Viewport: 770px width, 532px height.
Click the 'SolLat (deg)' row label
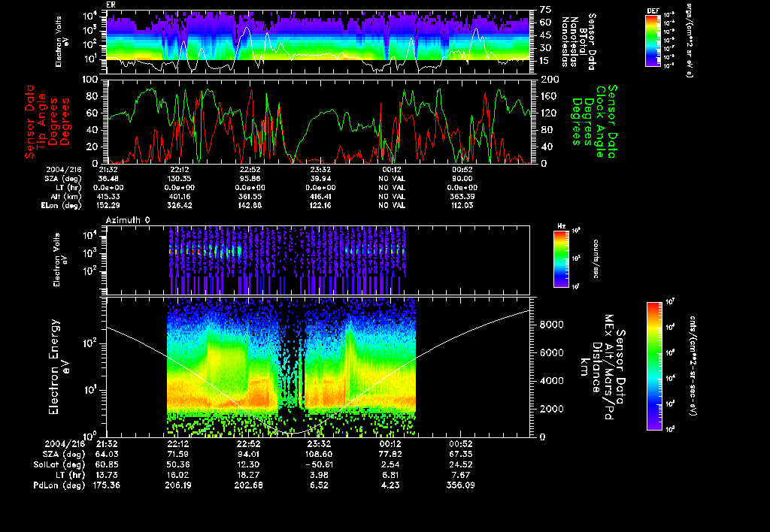[x=59, y=464]
